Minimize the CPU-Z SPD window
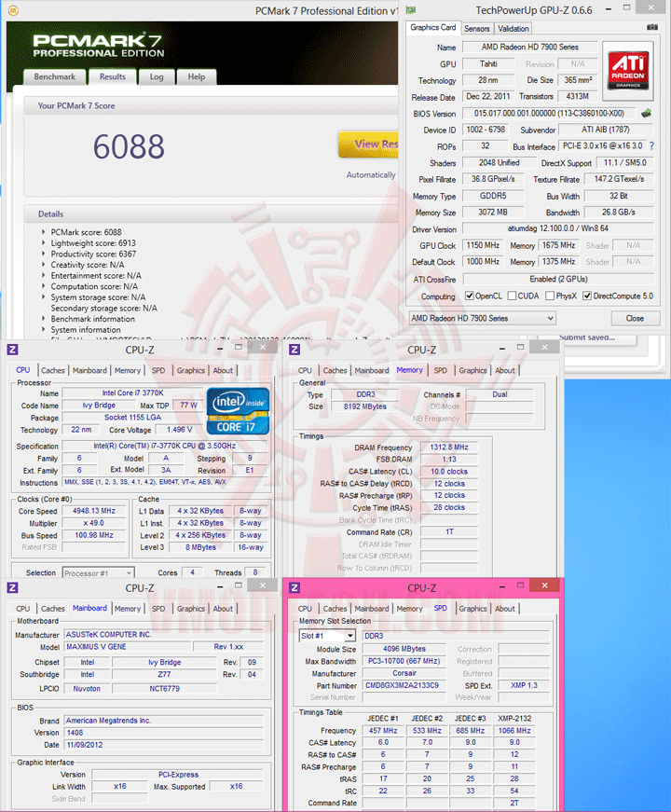This screenshot has width=671, height=812. pos(502,586)
